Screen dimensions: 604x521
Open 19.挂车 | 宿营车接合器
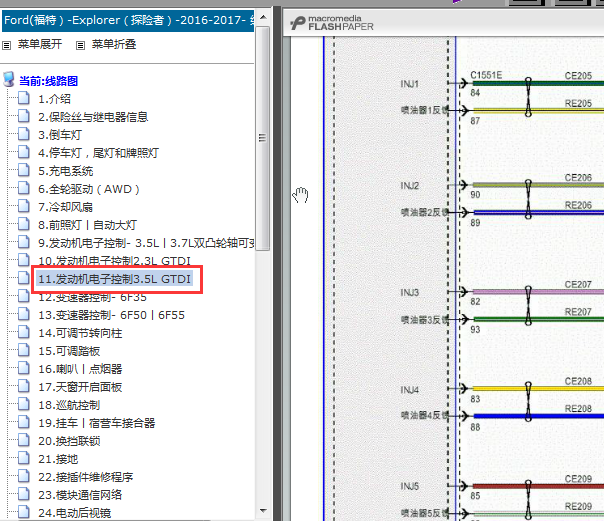96,424
